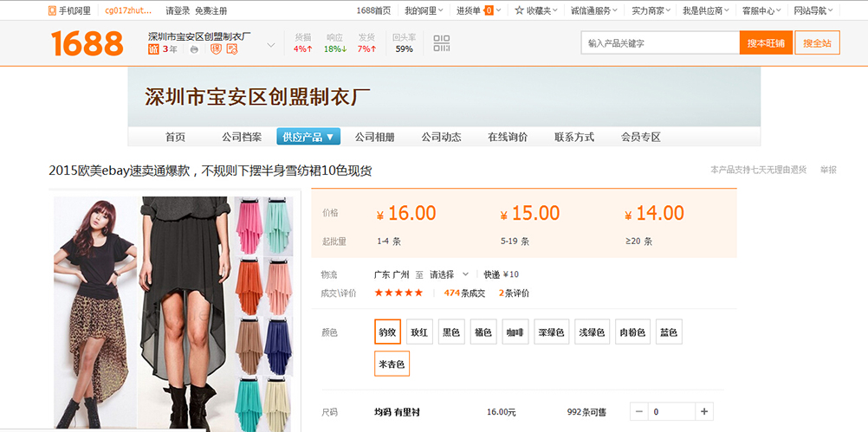Select the 蓝色 color swatch option
The height and width of the screenshot is (432, 868).
pyautogui.click(x=669, y=332)
